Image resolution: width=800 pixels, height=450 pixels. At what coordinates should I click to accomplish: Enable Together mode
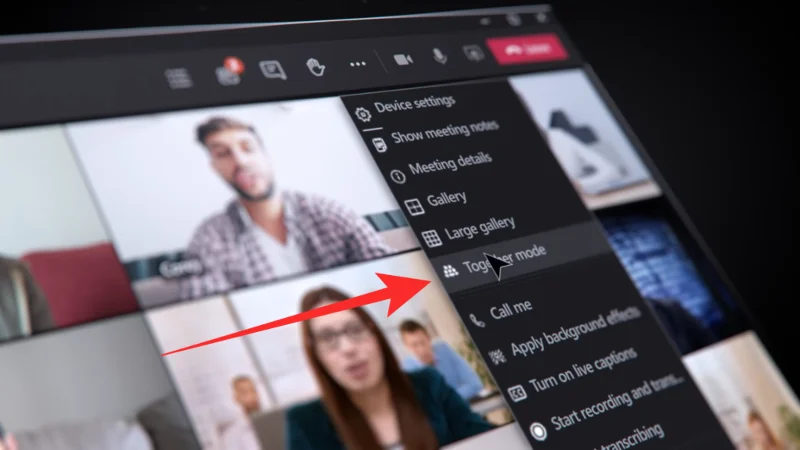[494, 260]
